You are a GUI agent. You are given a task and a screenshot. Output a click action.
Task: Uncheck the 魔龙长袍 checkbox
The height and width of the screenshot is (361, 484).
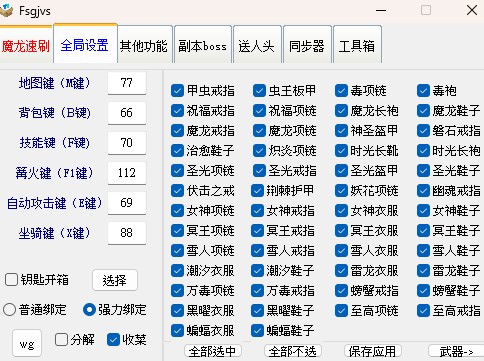(x=341, y=111)
